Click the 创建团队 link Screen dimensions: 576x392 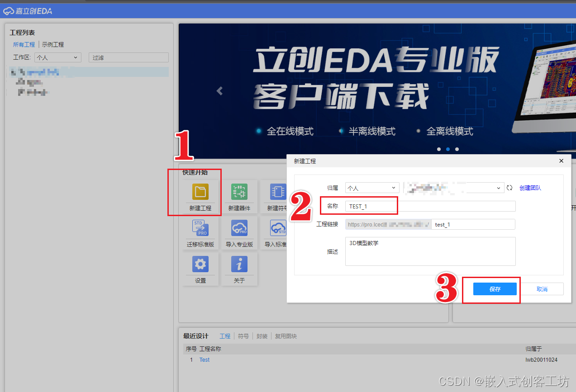click(x=530, y=188)
